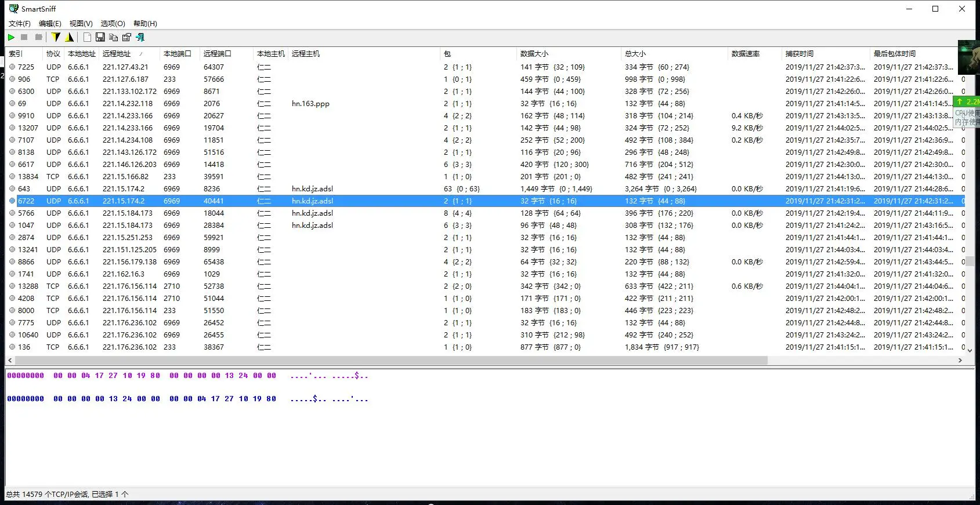Click the horizontal scrollbar left arrow
This screenshot has height=505, width=980.
(x=10, y=360)
